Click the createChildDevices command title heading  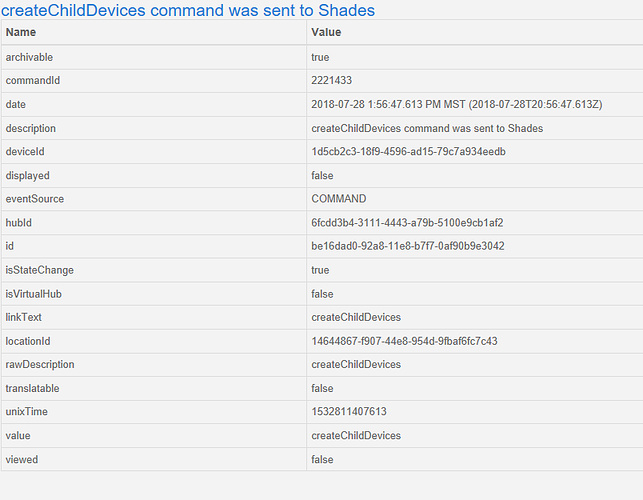189,10
